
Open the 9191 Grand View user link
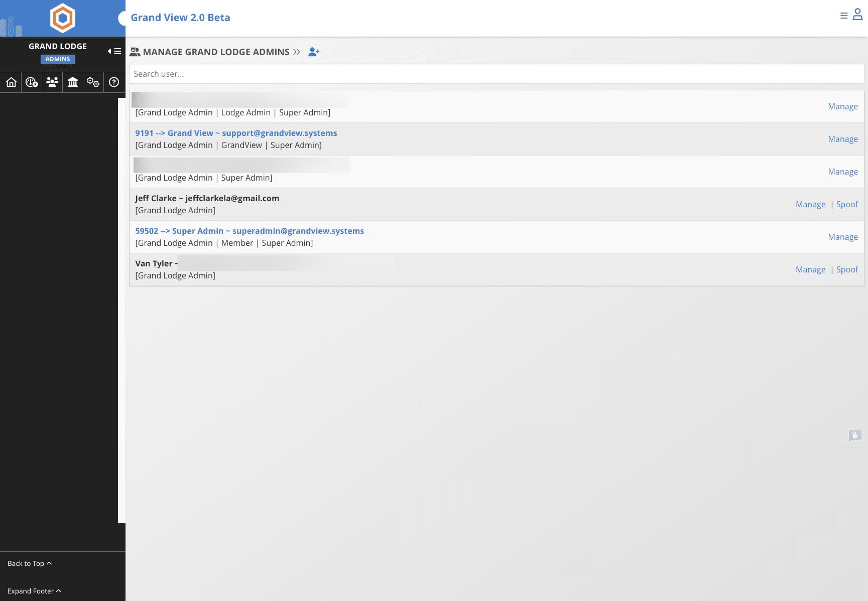point(236,133)
